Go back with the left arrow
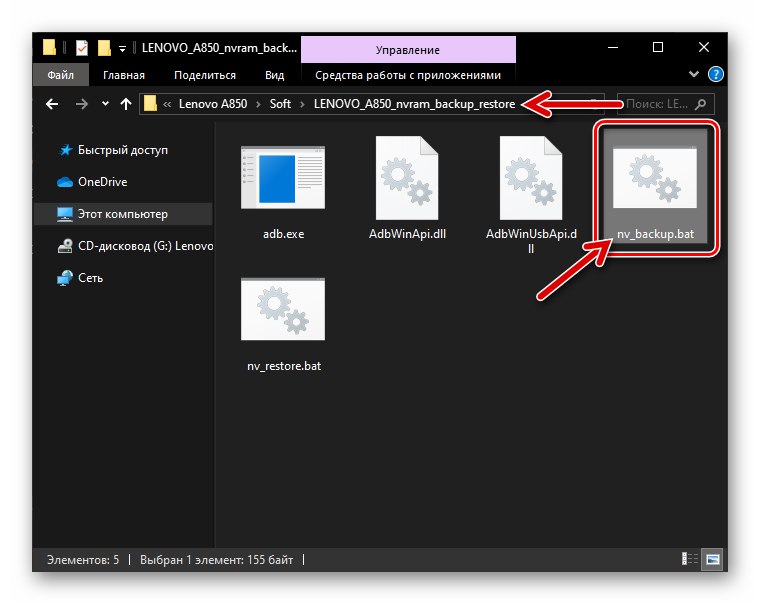The width and height of the screenshot is (760, 604). click(x=52, y=104)
